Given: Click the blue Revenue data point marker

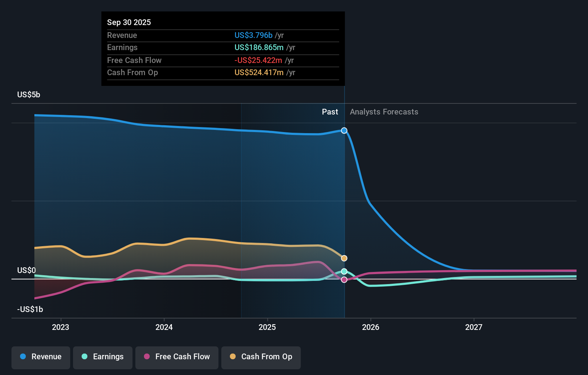Looking at the screenshot, I should click(344, 131).
